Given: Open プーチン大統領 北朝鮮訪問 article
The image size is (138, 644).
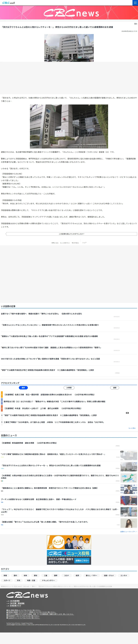Looking at the screenshot, I should coord(39,499).
